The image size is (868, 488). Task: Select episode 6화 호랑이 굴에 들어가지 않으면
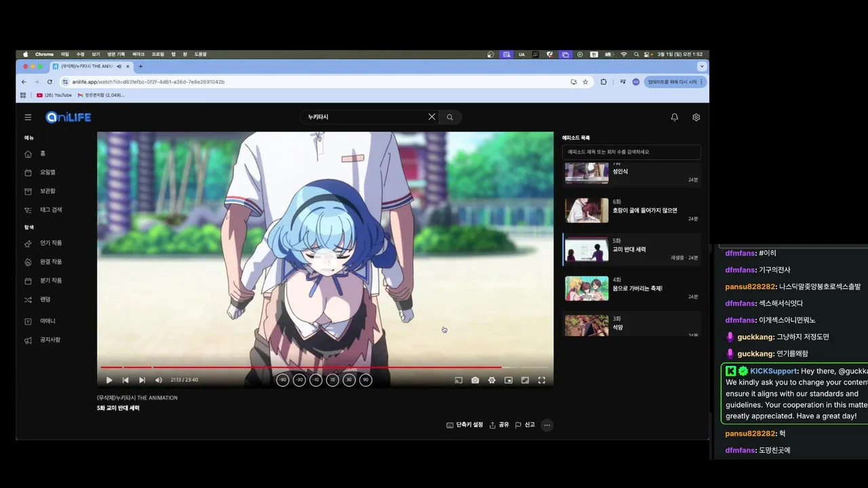point(631,210)
